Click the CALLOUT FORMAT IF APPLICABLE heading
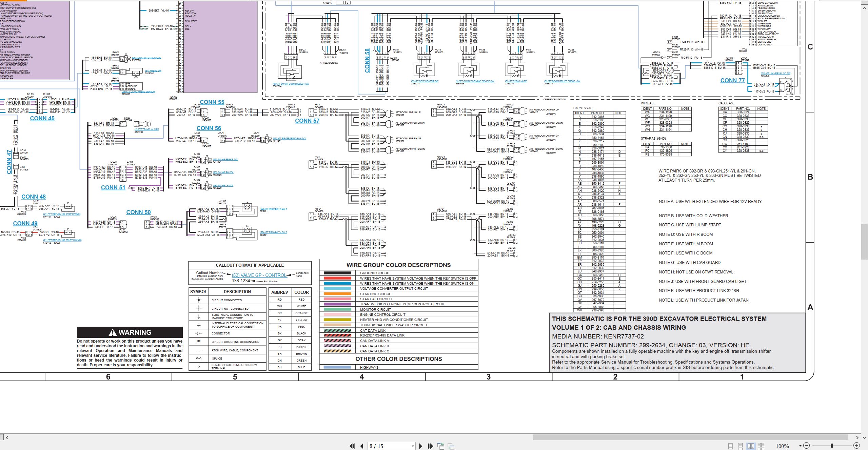The width and height of the screenshot is (868, 450). coord(250,265)
